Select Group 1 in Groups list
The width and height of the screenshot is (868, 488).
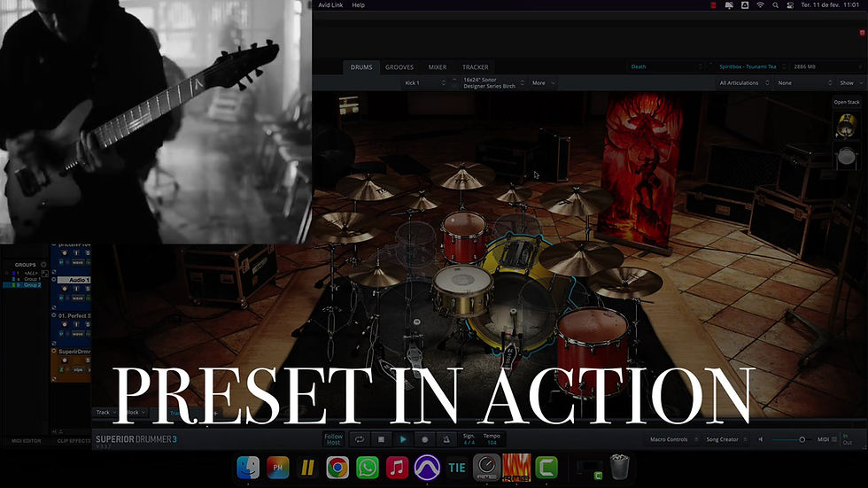[x=32, y=279]
